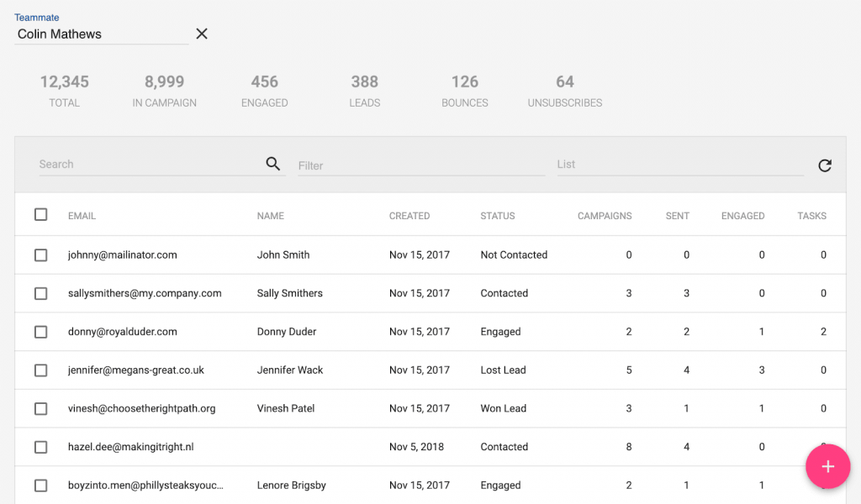Add a new contact with plus button
The image size is (861, 504).
pos(827,466)
